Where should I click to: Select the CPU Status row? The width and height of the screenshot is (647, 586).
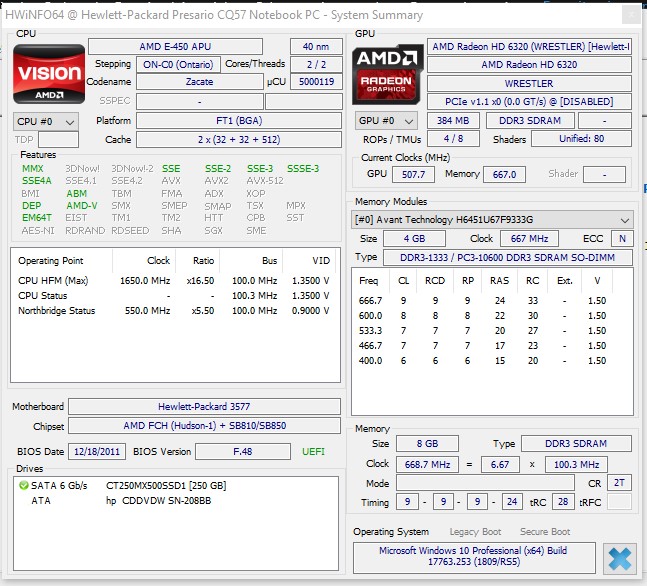pos(174,295)
